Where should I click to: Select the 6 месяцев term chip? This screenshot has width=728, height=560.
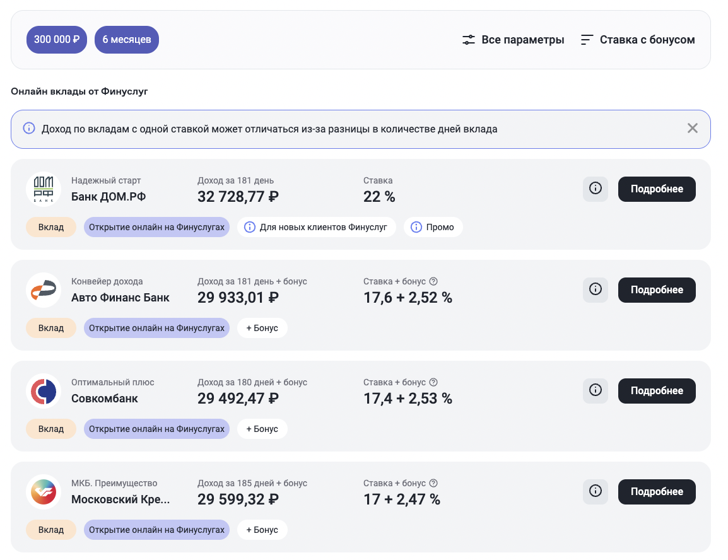click(127, 40)
